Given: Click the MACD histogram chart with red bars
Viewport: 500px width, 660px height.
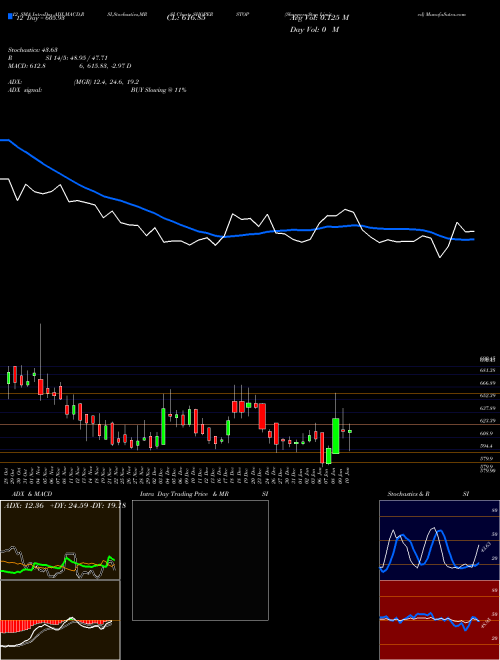Looking at the screenshot, I should point(60,620).
